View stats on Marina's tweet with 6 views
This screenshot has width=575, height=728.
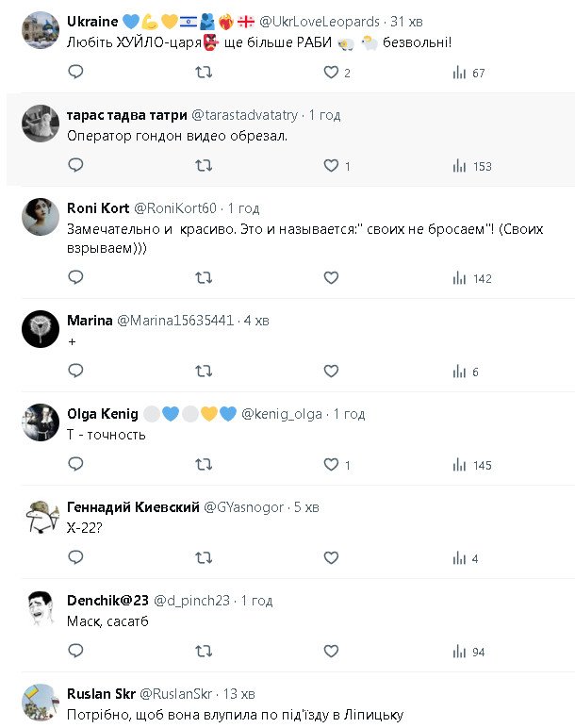point(467,372)
